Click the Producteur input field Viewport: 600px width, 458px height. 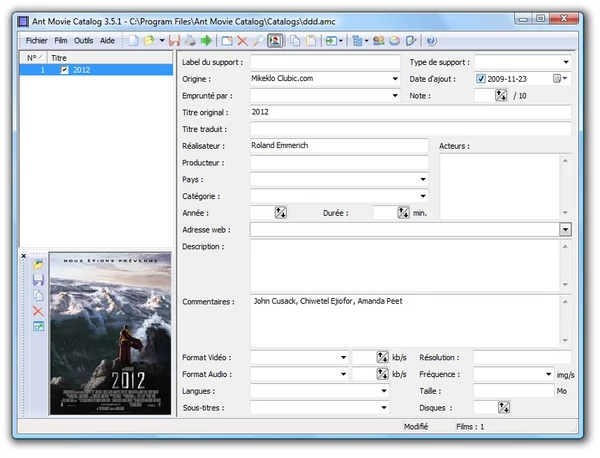(339, 163)
